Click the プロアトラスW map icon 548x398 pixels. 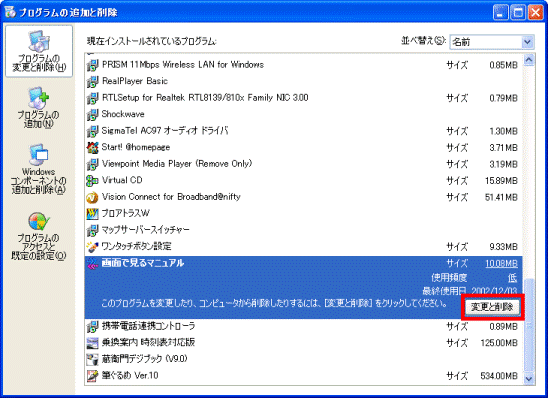93,214
